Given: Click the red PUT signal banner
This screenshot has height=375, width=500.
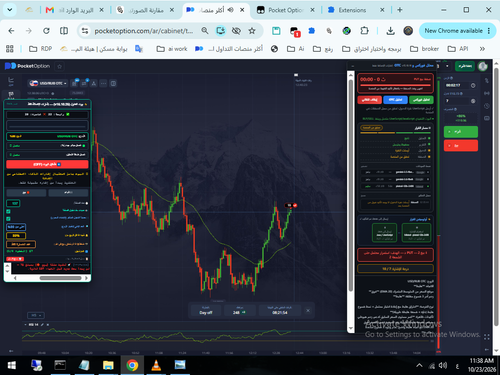Looking at the screenshot, I should [395, 255].
